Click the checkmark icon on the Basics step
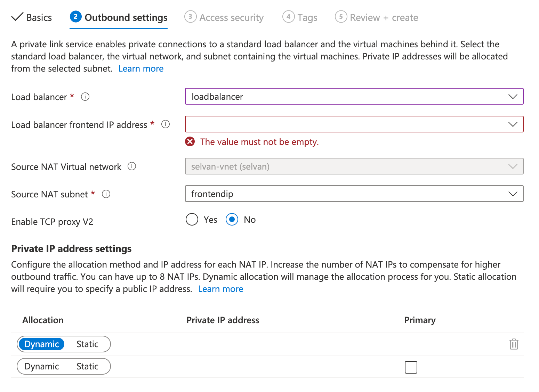This screenshot has height=392, width=539. pyautogui.click(x=17, y=16)
